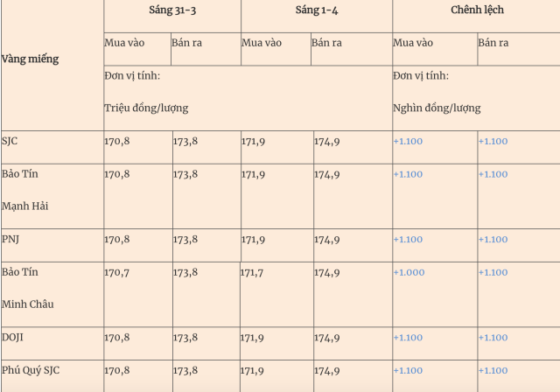The image size is (560, 392).
Task: Click the SJC buy difference +1.100 value
Action: pos(408,141)
